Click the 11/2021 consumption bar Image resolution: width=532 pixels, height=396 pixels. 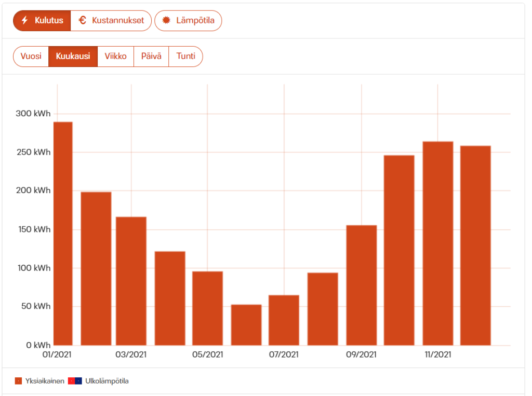coord(438,243)
